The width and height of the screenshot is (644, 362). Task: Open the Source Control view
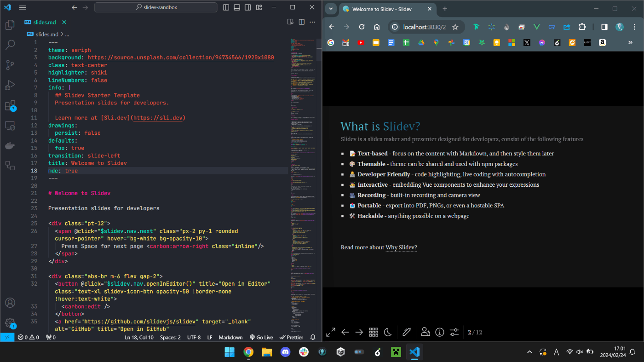click(10, 65)
